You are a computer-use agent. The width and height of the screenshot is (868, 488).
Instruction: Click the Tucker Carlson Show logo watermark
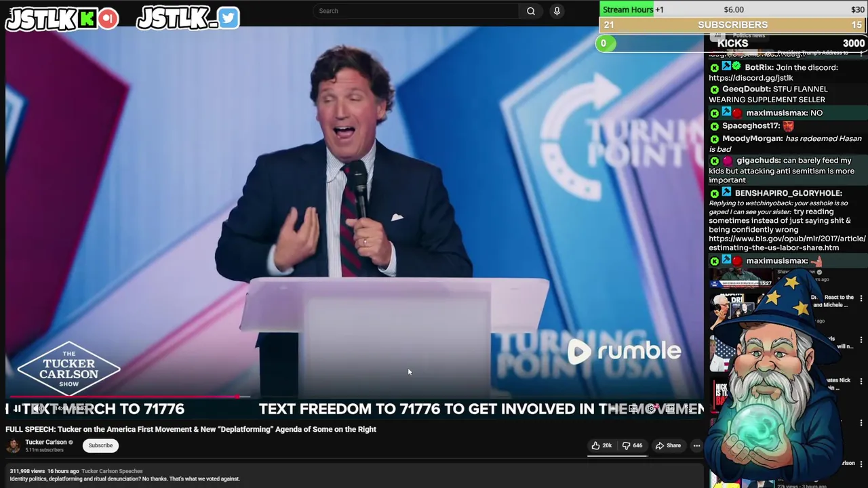[68, 369]
